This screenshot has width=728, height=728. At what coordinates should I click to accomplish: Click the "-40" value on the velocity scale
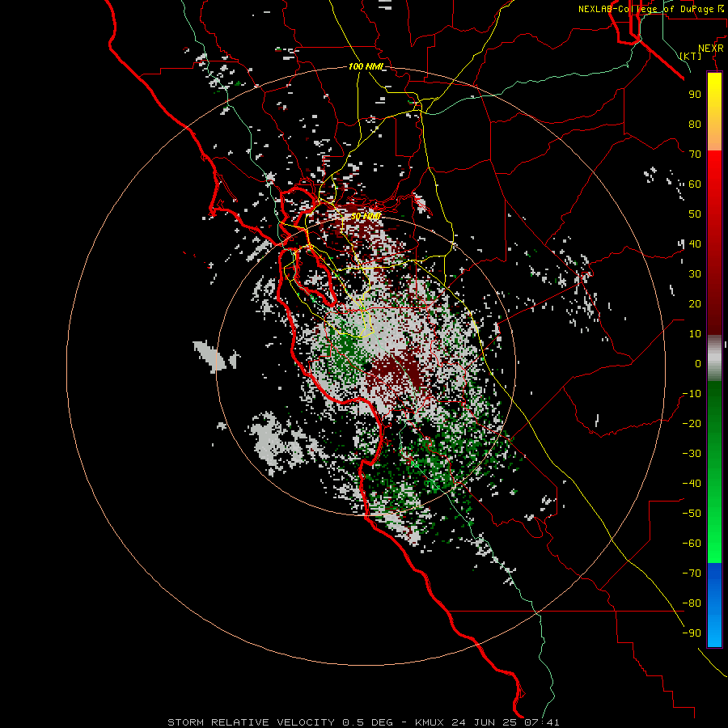(x=692, y=484)
